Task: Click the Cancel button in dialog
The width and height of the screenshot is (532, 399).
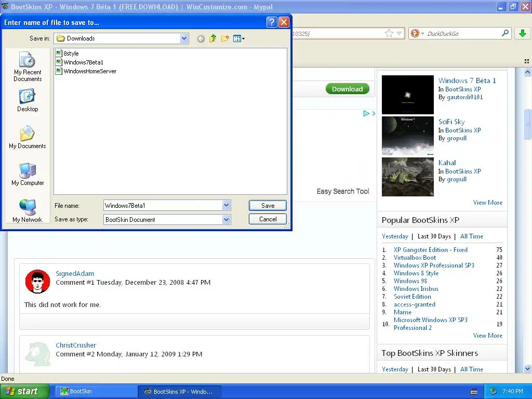Action: 268,219
